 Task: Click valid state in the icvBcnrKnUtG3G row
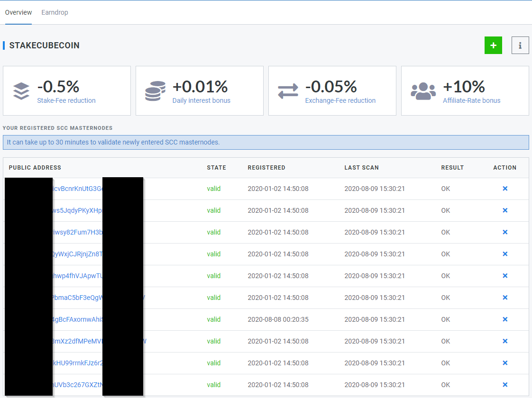point(214,189)
